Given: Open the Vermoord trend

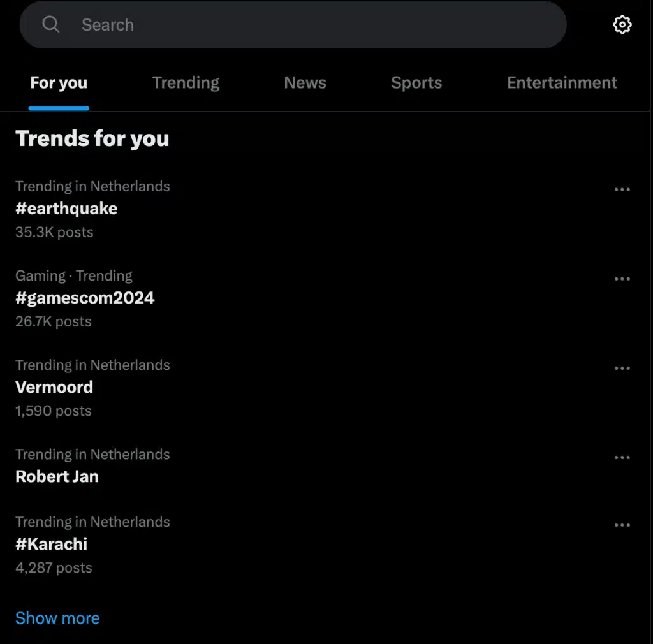Looking at the screenshot, I should pyautogui.click(x=54, y=387).
